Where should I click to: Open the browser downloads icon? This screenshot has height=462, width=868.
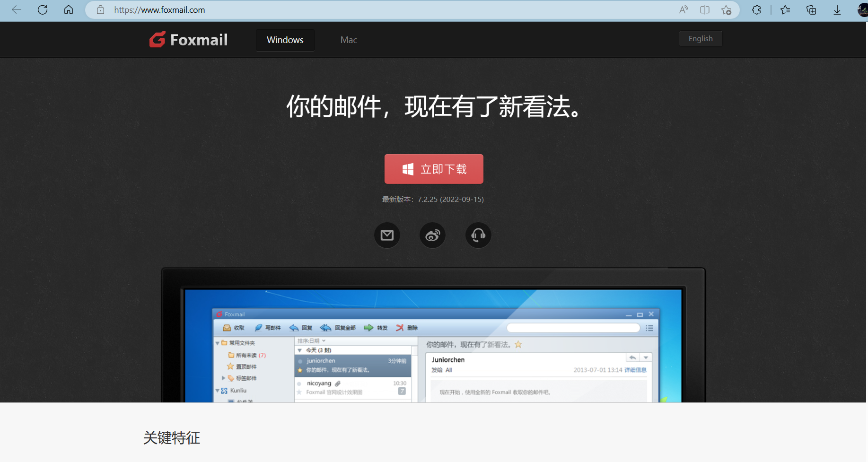click(837, 10)
